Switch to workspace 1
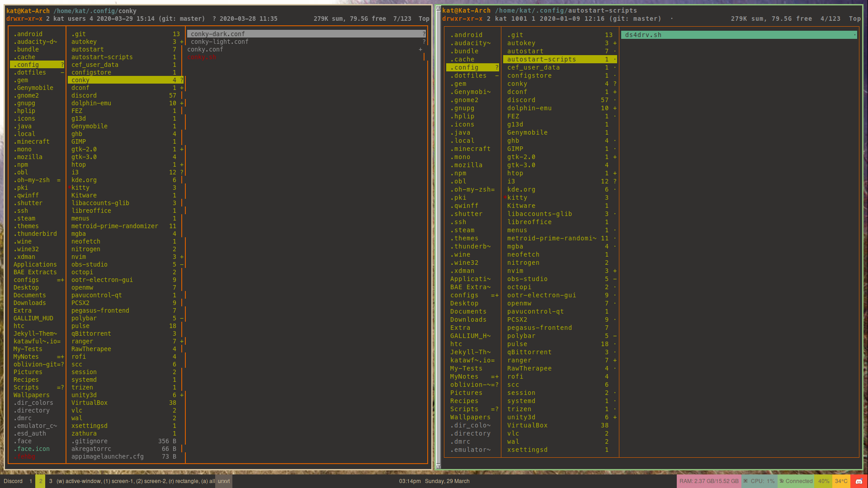The height and width of the screenshot is (488, 868). pyautogui.click(x=30, y=481)
